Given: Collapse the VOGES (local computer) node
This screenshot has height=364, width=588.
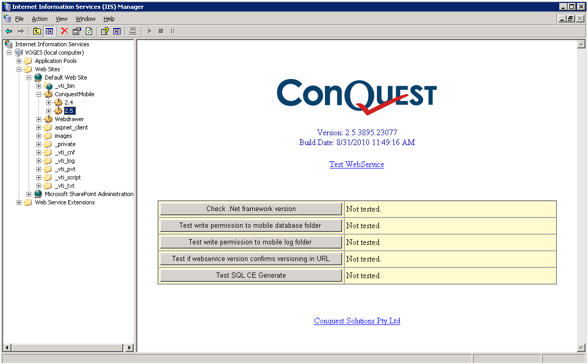Looking at the screenshot, I should [x=9, y=53].
